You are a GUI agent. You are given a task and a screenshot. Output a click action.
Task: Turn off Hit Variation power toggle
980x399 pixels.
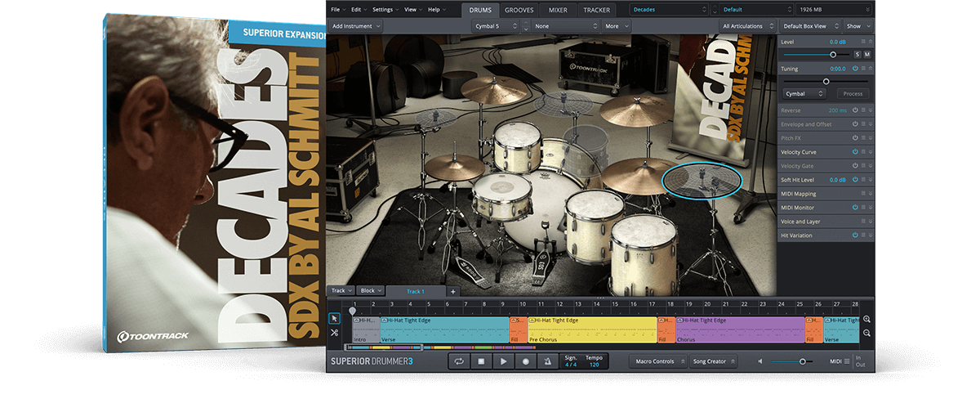[x=855, y=235]
